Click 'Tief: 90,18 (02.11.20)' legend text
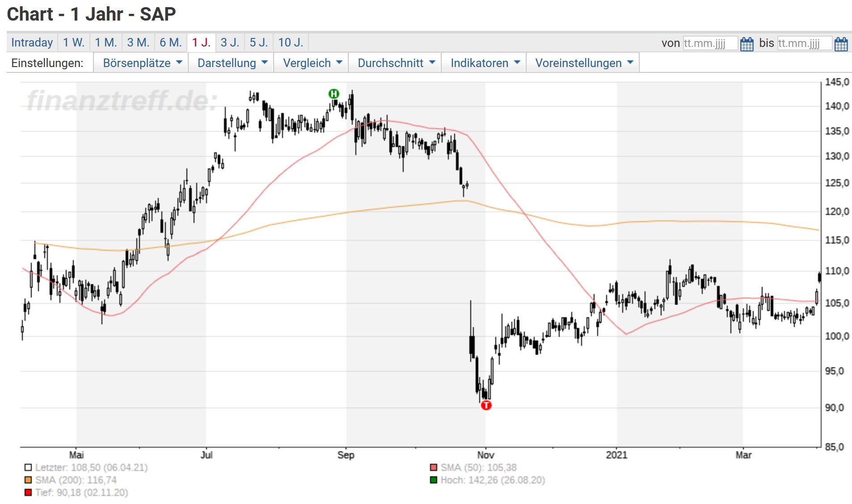The image size is (852, 504). point(82,492)
